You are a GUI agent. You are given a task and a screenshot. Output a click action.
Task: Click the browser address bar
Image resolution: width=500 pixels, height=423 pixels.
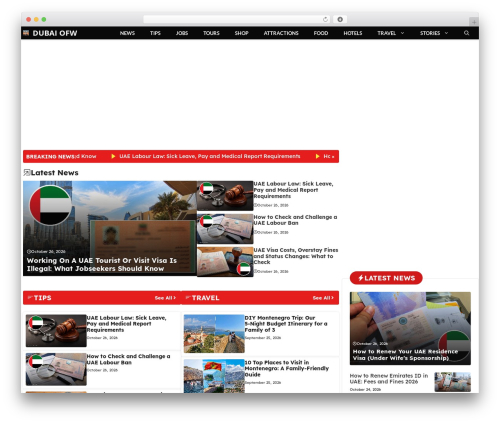click(236, 20)
